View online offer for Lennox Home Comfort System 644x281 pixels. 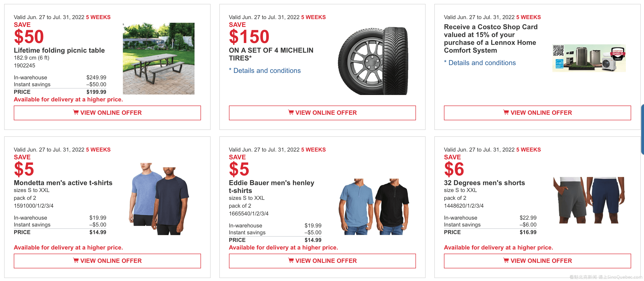pos(537,113)
